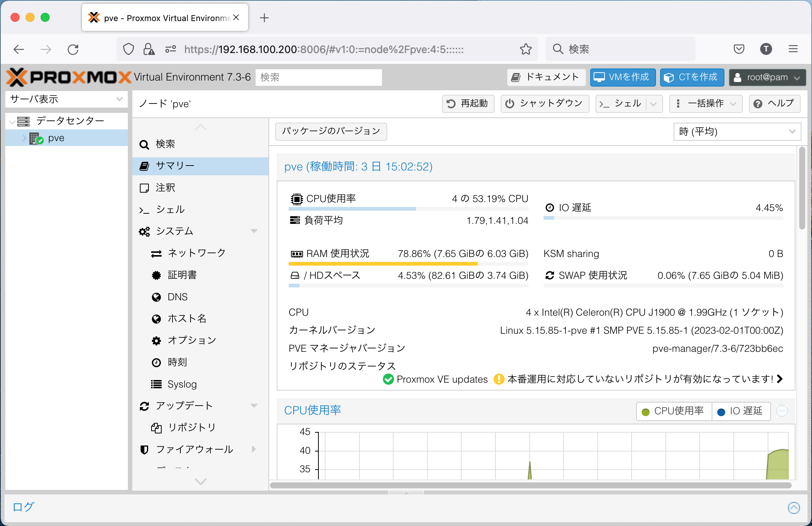Expand the bottom log panel arrow icon
Viewport: 812px width, 526px height.
(x=794, y=508)
